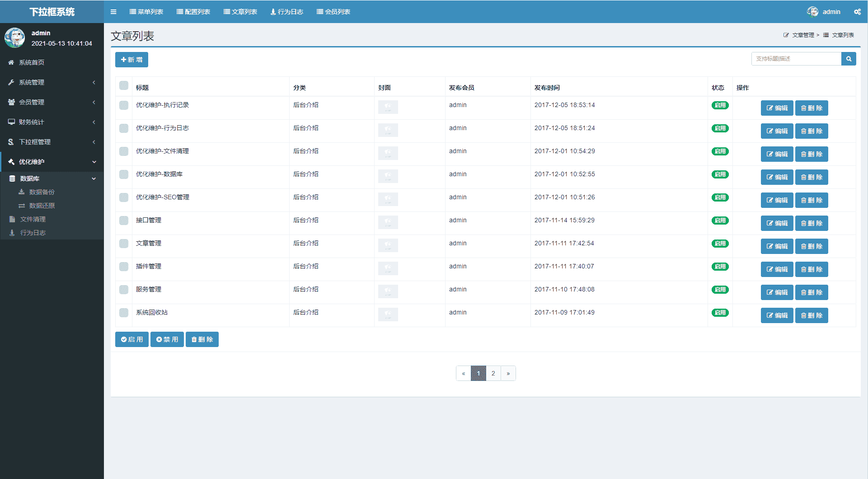Click the article search input field
Viewport: 868px width, 479px height.
point(796,59)
